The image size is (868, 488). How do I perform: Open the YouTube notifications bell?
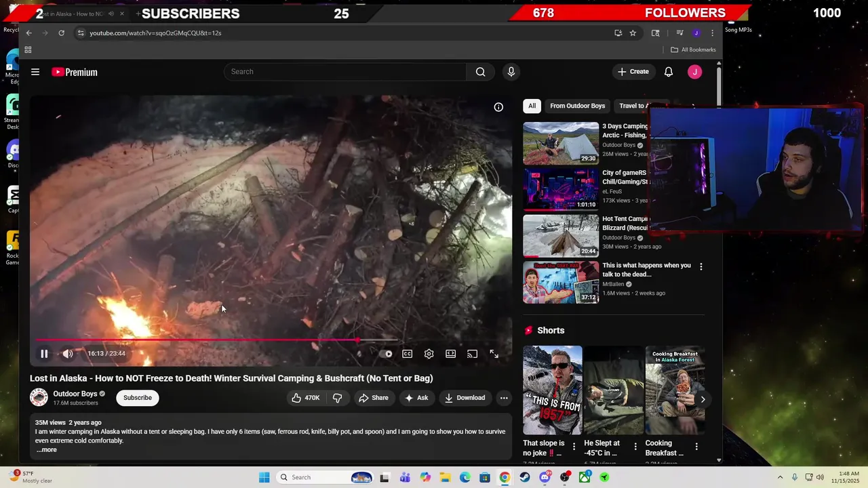pos(669,72)
